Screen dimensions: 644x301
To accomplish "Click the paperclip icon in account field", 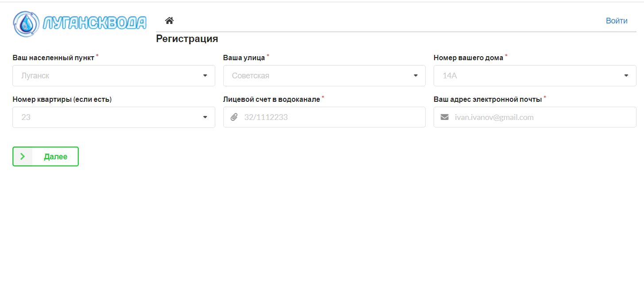I will tap(234, 117).
